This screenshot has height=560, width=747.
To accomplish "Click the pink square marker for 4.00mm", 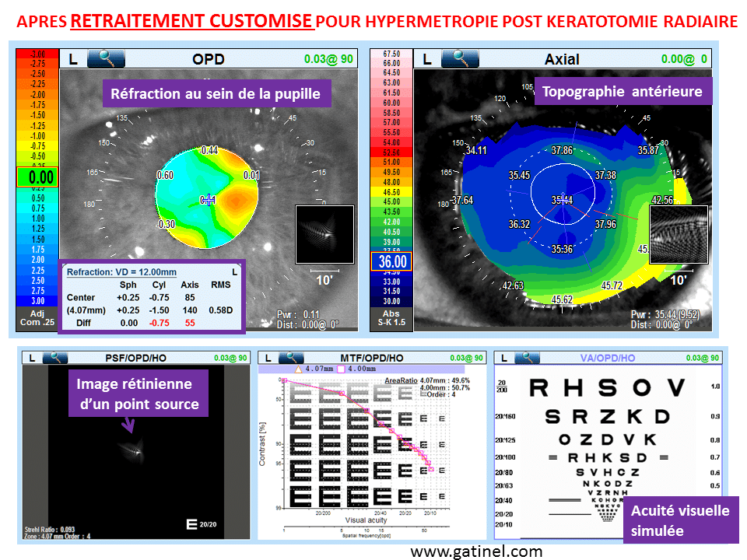I will pos(341,369).
